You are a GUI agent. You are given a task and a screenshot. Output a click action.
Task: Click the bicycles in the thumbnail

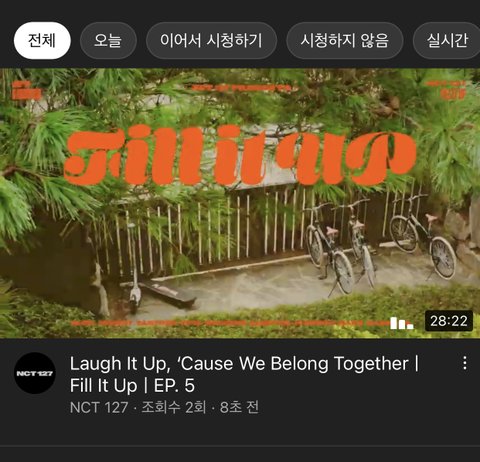(380, 245)
